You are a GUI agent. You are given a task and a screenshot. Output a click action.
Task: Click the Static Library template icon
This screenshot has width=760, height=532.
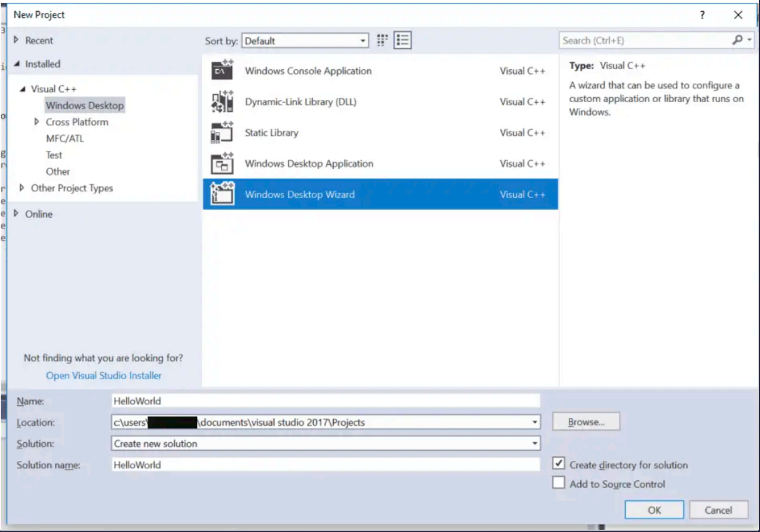pos(222,133)
